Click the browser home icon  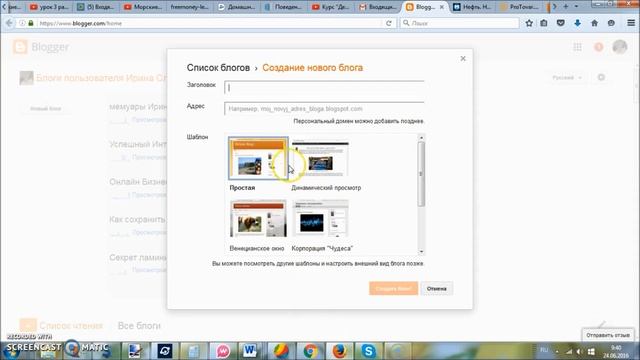point(594,23)
